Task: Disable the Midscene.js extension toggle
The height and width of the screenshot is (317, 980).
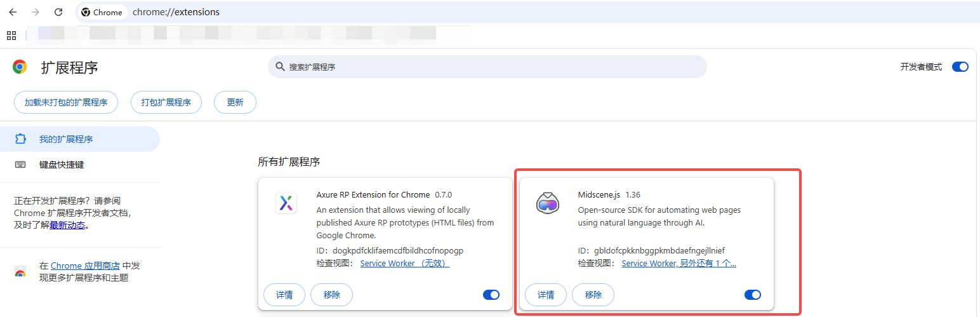Action: point(753,295)
